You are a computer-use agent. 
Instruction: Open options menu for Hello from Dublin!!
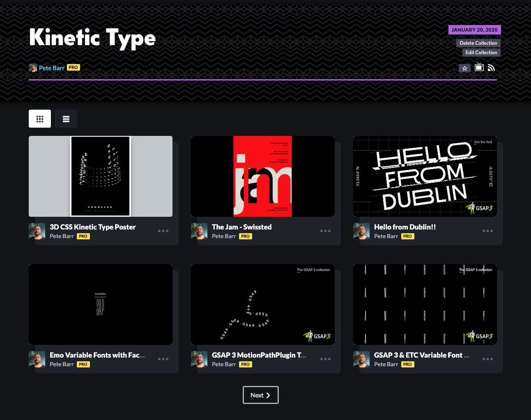488,231
